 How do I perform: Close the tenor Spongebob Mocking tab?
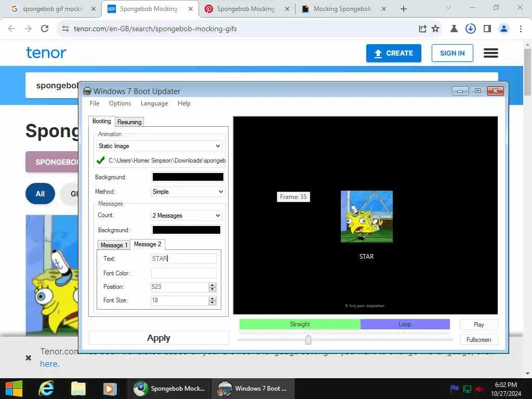click(191, 9)
